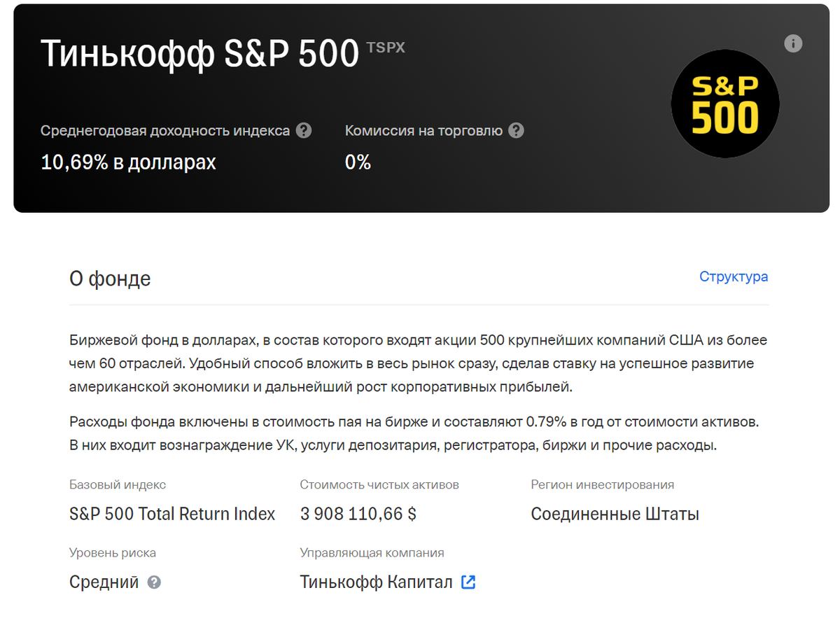The width and height of the screenshot is (840, 623).
Task: Click the paragraph starting Биржевой фонд в долларах
Action: coord(419,363)
